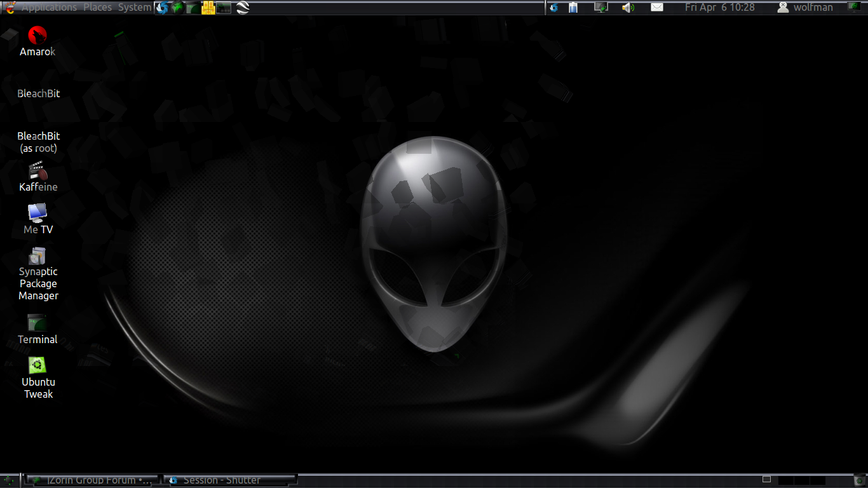This screenshot has width=868, height=488.
Task: Check the battery status indicator
Action: [573, 8]
